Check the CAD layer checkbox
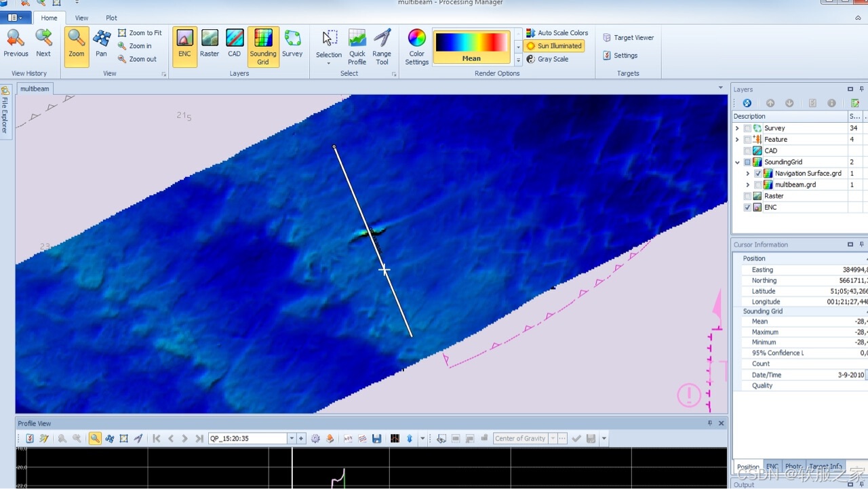 [x=747, y=151]
